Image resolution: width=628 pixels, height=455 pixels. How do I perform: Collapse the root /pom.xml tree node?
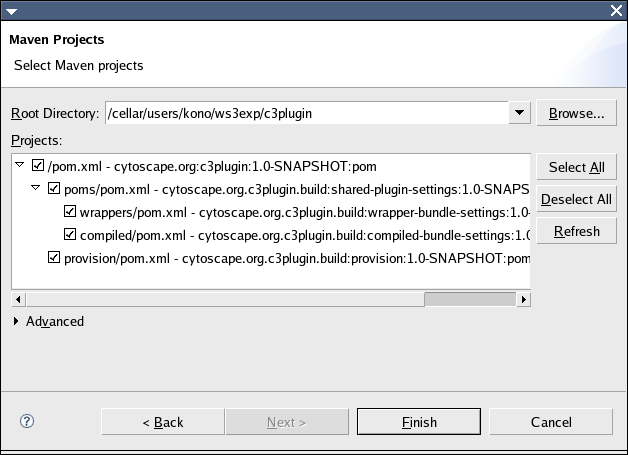coord(21,166)
